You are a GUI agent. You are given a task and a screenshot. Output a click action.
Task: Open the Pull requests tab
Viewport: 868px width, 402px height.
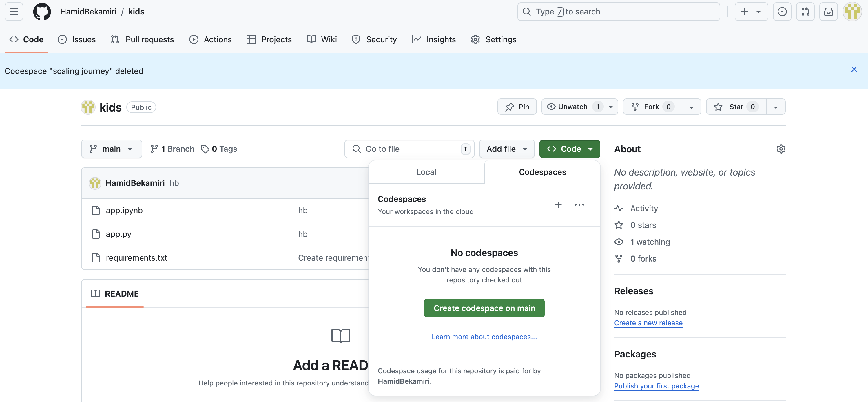(142, 39)
